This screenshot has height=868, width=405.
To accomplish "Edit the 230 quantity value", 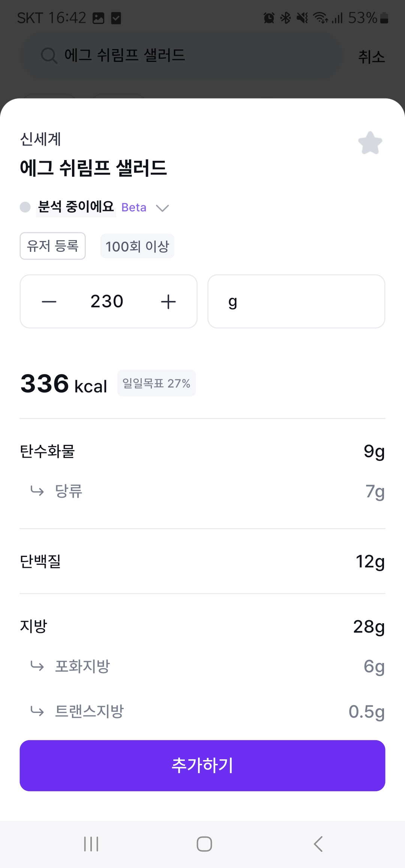I will pyautogui.click(x=107, y=302).
